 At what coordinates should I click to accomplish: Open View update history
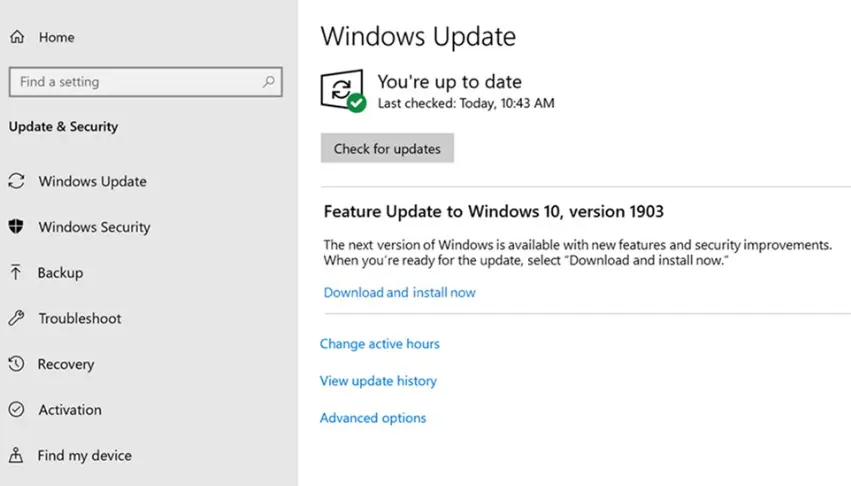(378, 380)
